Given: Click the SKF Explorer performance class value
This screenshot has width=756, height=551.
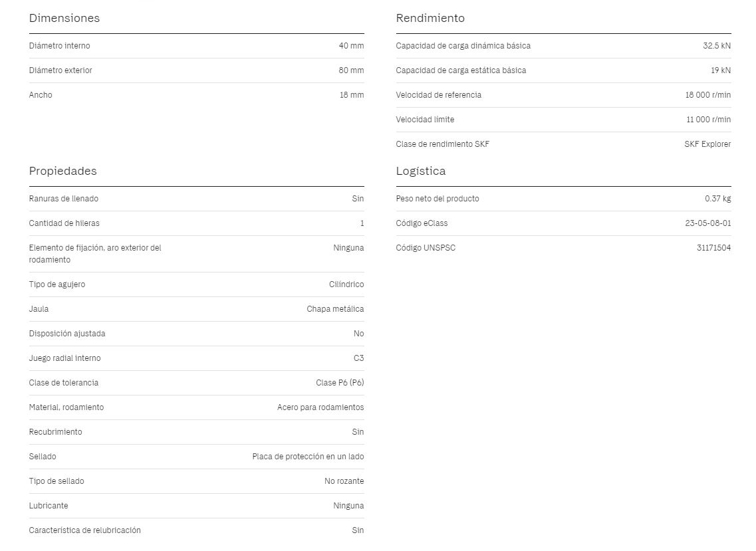Looking at the screenshot, I should coord(707,144).
